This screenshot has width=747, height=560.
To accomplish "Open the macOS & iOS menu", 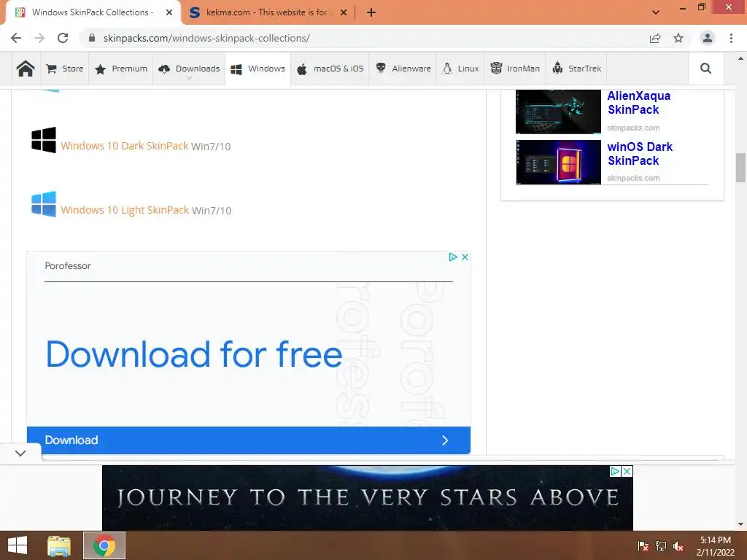I will click(x=330, y=69).
